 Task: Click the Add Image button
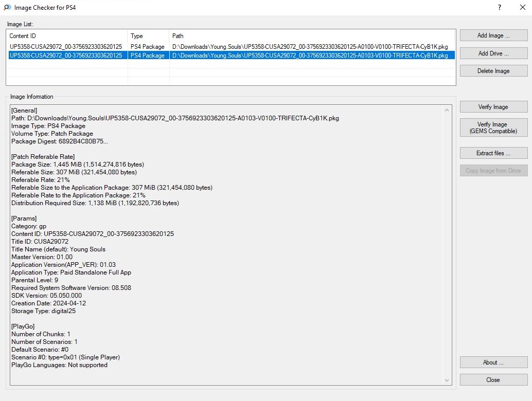(x=493, y=35)
